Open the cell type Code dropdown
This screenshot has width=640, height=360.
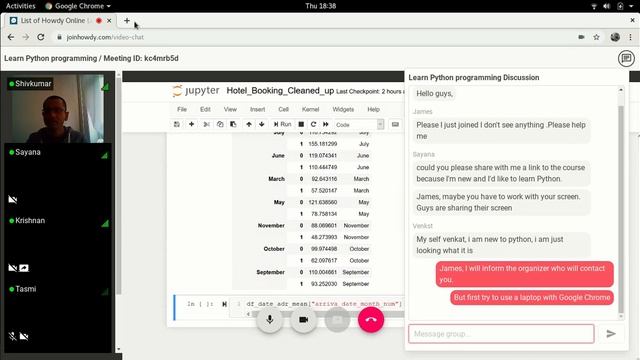(359, 124)
